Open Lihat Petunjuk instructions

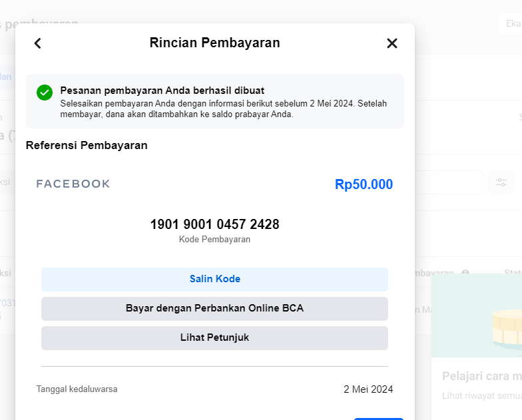(x=214, y=337)
